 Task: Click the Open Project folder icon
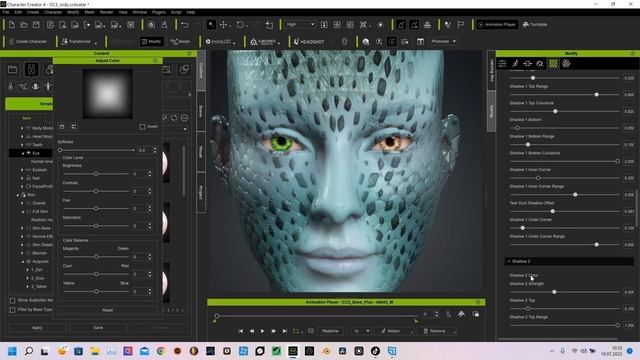coord(24,25)
